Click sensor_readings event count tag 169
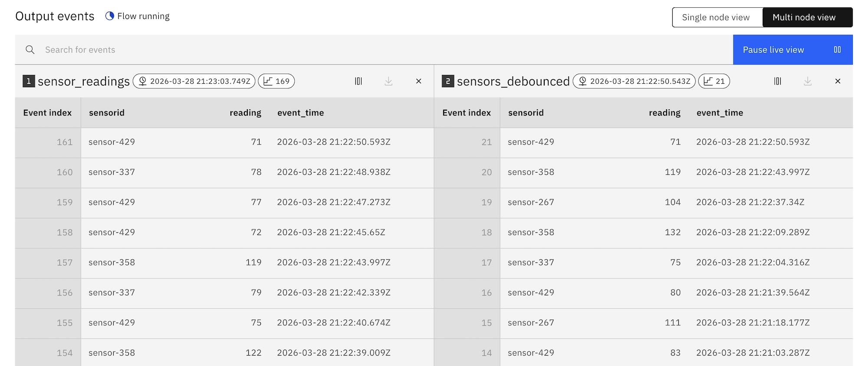Screen dimensions: 868x366 click(276, 81)
